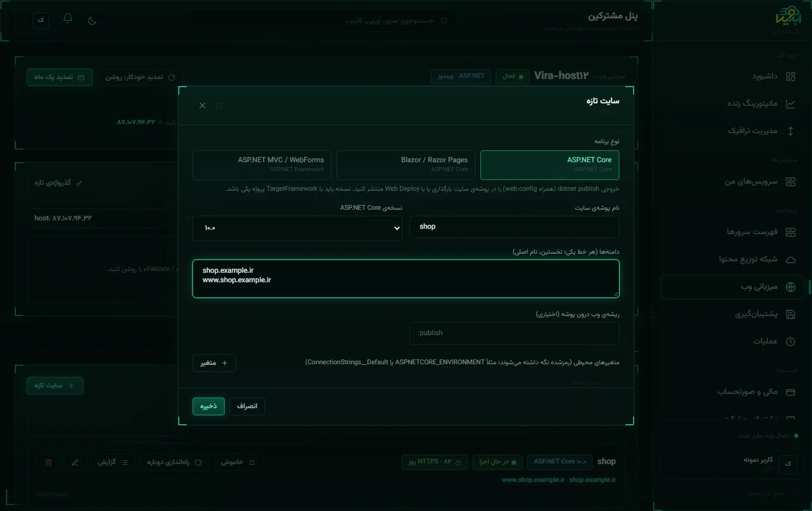Click راه‌اندازی دوباره restart button for shop
Screen dimensions: 812x511
point(175,462)
